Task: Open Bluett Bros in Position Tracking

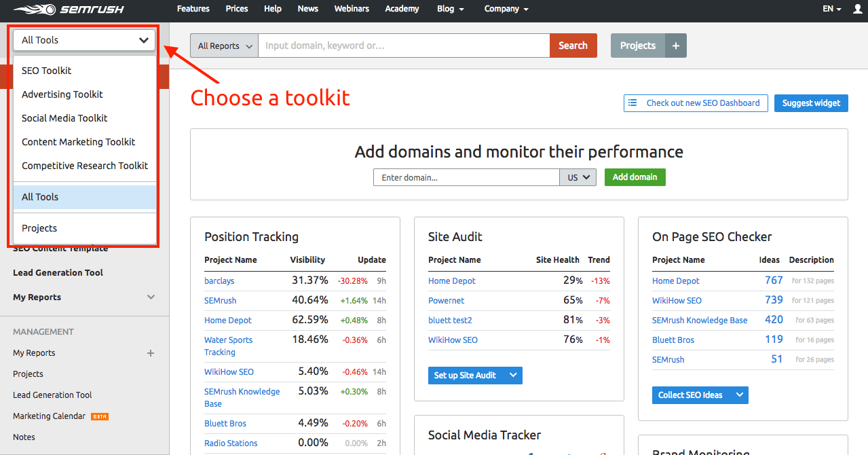Action: coord(225,424)
